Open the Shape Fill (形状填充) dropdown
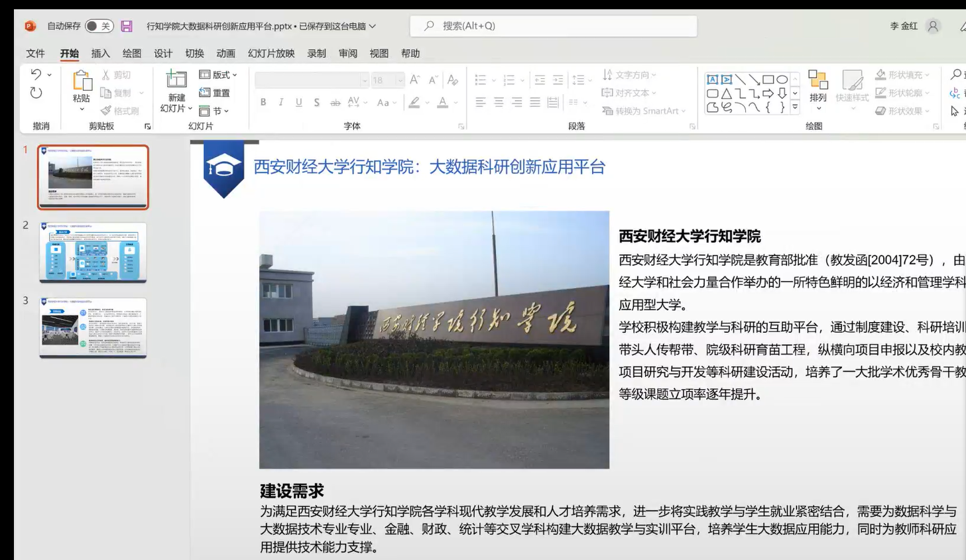The width and height of the screenshot is (966, 560). click(x=903, y=75)
